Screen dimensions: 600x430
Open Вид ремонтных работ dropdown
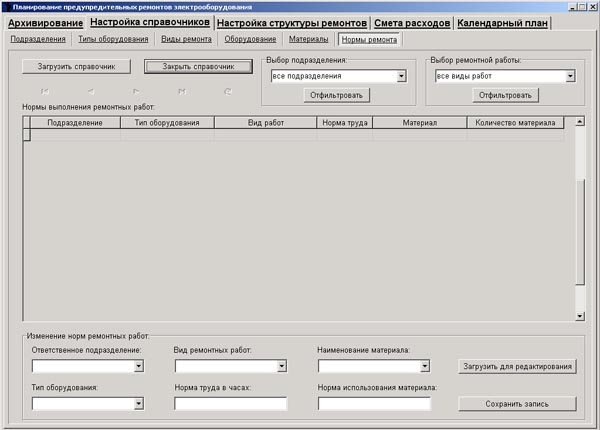coord(282,366)
